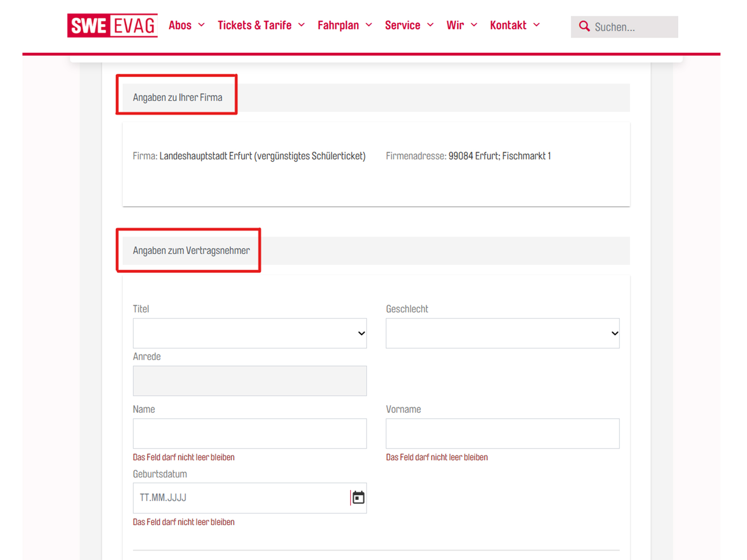Click the Anrede field

pos(249,381)
